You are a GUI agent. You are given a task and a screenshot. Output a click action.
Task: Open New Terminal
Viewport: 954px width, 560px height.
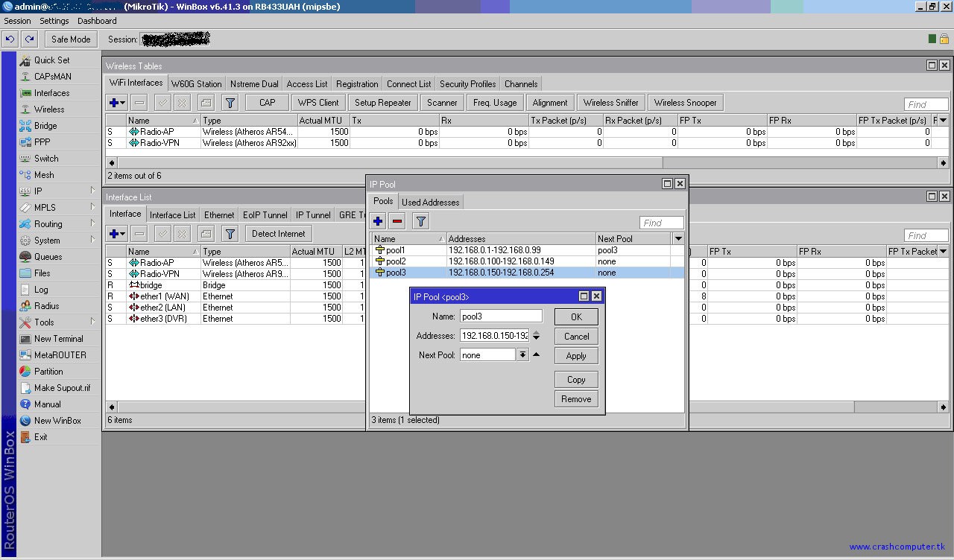[x=59, y=338]
